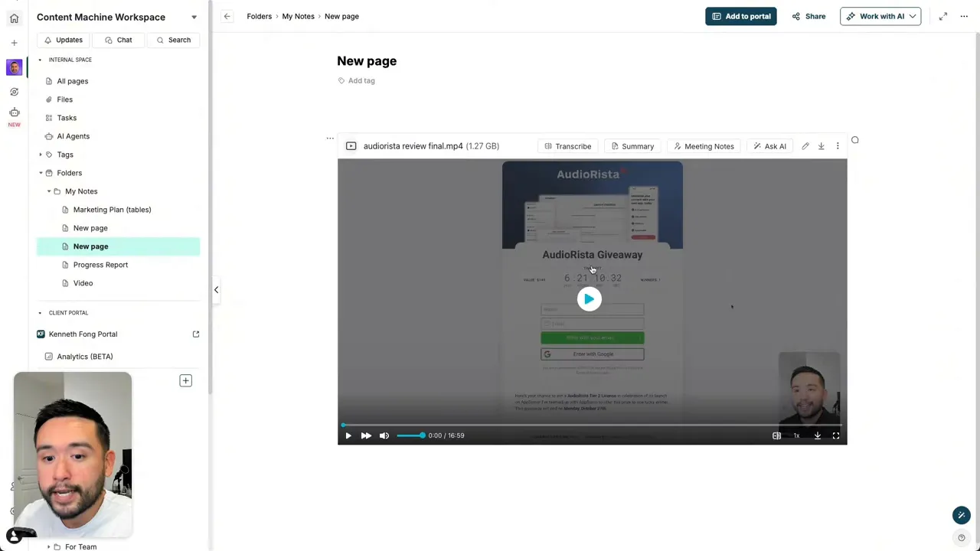Viewport: 980px width, 551px height.
Task: Play the AudioRista Giveaway video
Action: point(589,299)
